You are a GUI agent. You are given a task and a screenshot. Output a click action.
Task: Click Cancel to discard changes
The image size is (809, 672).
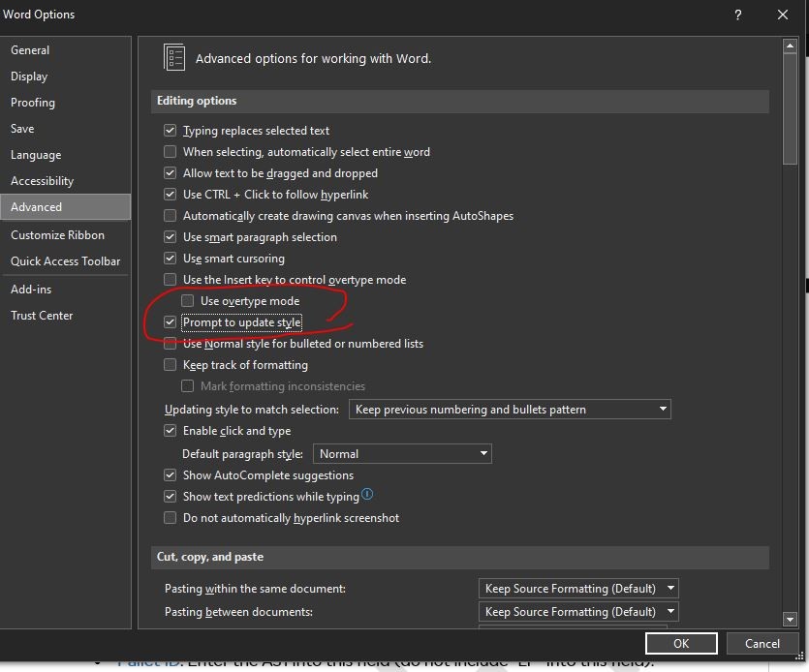762,643
